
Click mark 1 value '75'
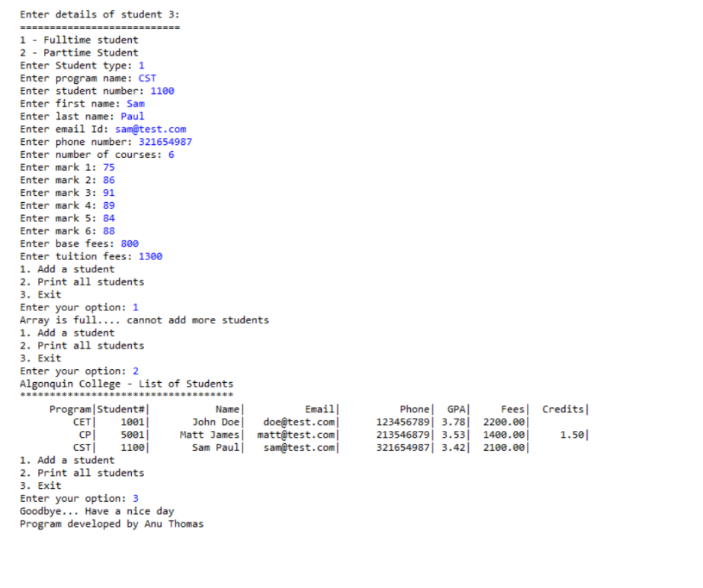click(x=109, y=167)
